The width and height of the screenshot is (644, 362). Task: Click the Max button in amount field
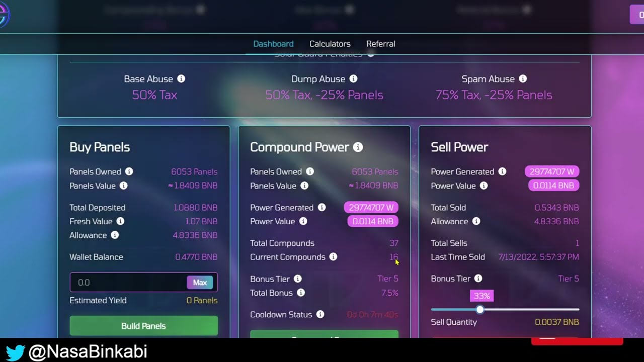[x=200, y=283]
